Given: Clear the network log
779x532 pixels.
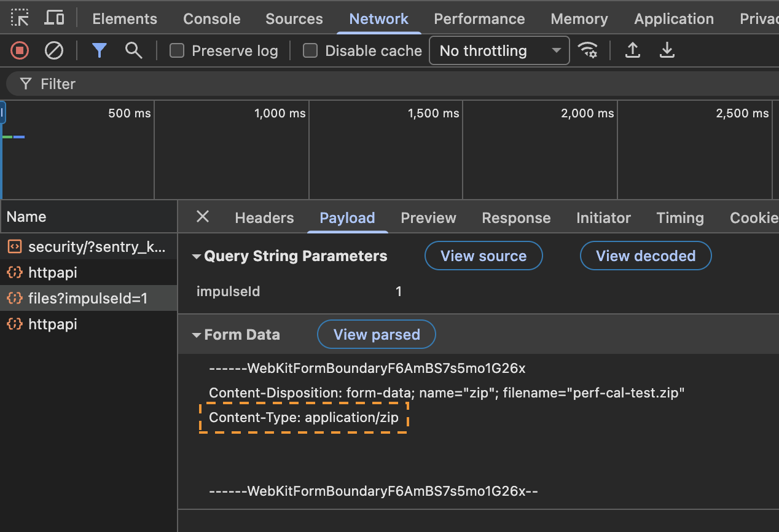Looking at the screenshot, I should click(x=54, y=50).
